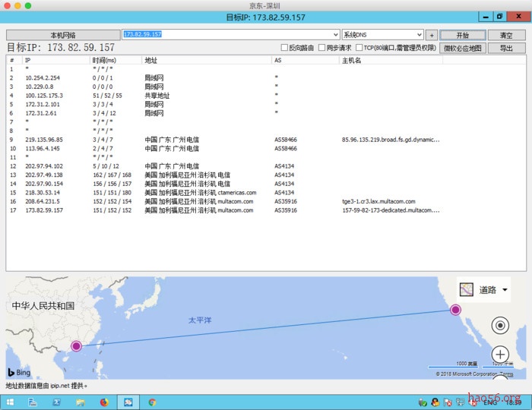Click the plus button next to DNS
This screenshot has height=410, width=532.
432,35
